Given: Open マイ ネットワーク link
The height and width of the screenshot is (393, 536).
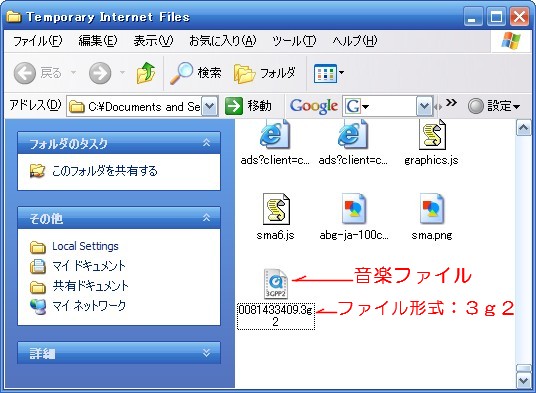Looking at the screenshot, I should click(89, 305).
